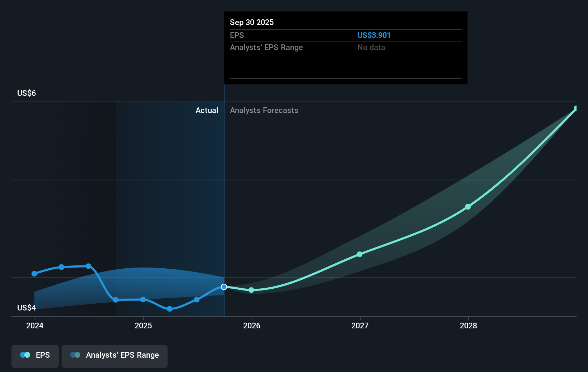
Task: Click the "Analysts' EPS Range" tooltip row label
Action: 266,47
